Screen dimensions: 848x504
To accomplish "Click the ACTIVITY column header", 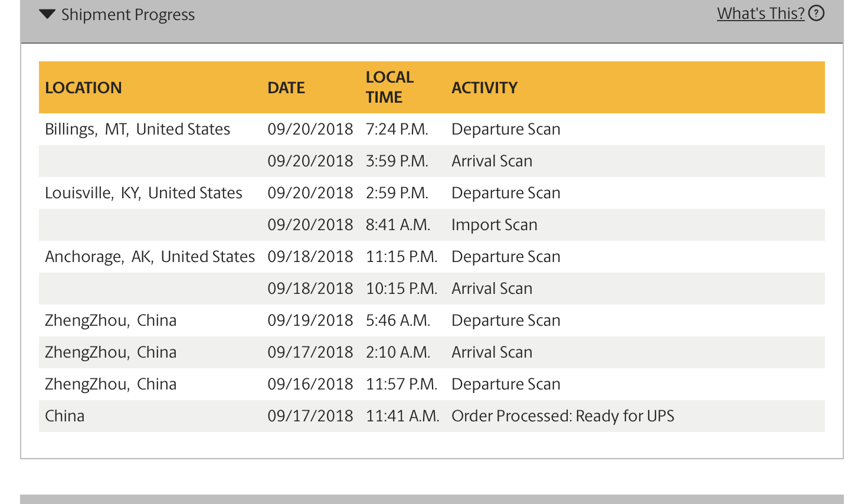I will 484,88.
